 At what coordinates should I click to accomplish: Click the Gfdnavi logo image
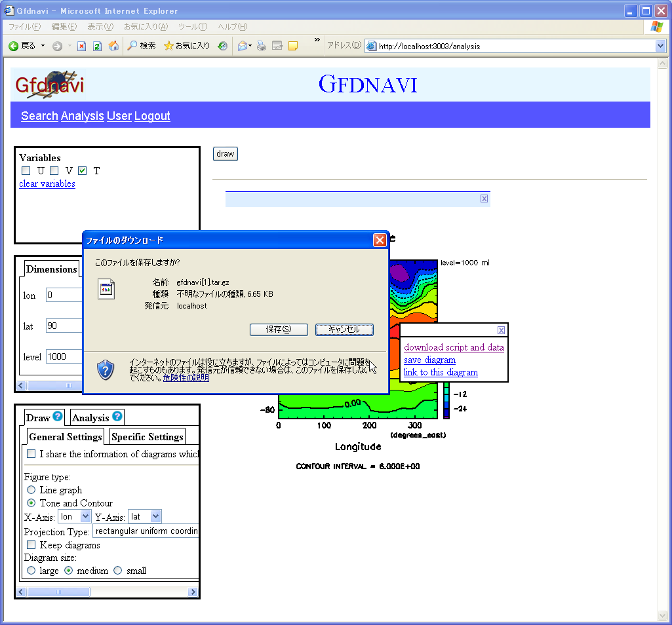pyautogui.click(x=49, y=85)
